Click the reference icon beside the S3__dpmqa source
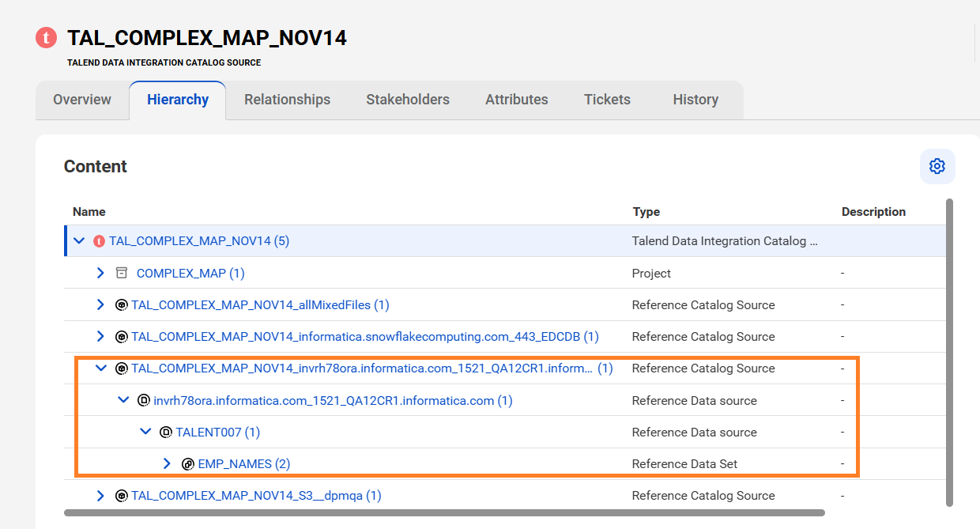Screen dimensions: 980x529 pyautogui.click(x=122, y=496)
